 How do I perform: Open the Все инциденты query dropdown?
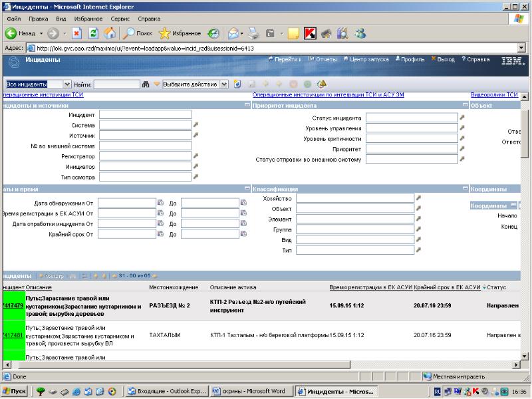coord(67,84)
